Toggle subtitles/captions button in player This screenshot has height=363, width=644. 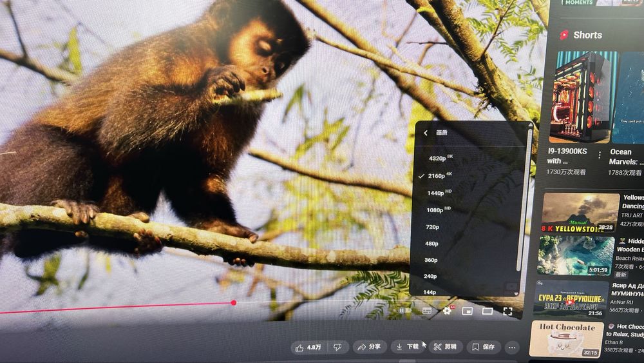click(x=427, y=311)
